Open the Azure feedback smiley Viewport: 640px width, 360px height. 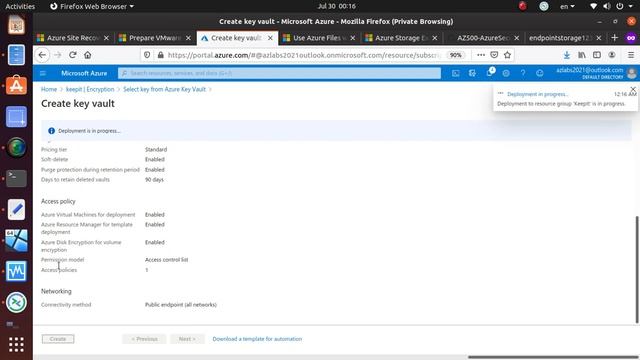[540, 73]
